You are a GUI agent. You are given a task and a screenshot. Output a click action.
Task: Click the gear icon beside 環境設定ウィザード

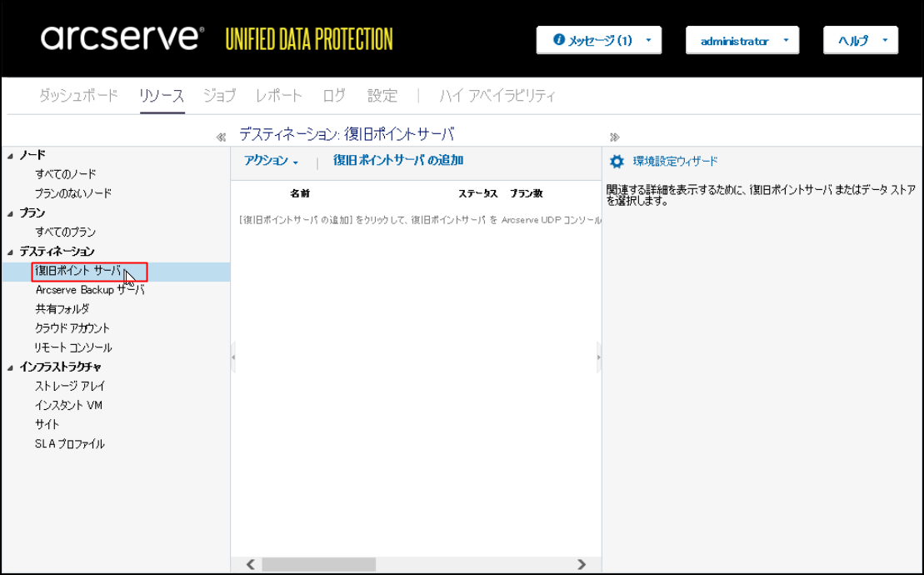(x=617, y=162)
